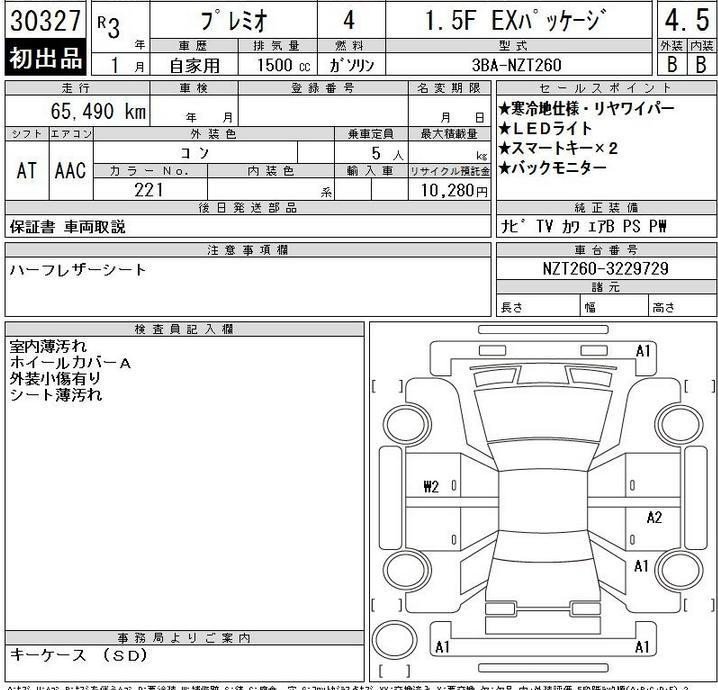Click the sales point ★バックモニター

pos(552,168)
